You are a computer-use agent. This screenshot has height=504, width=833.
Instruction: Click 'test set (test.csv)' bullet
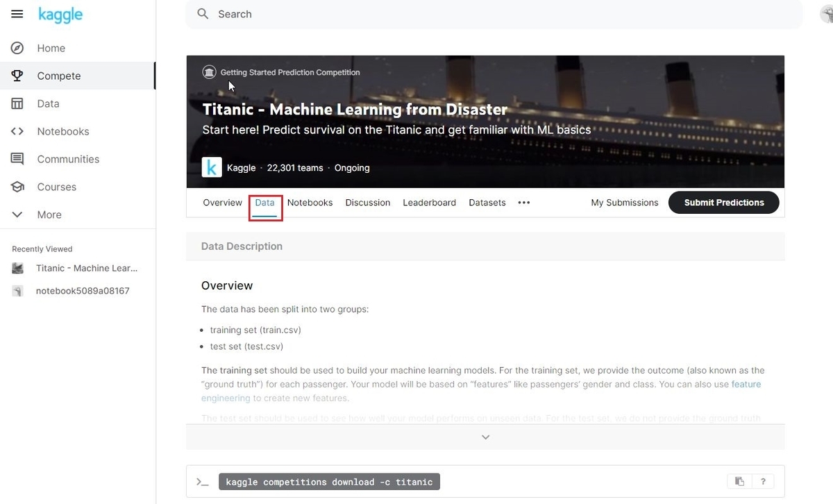246,346
